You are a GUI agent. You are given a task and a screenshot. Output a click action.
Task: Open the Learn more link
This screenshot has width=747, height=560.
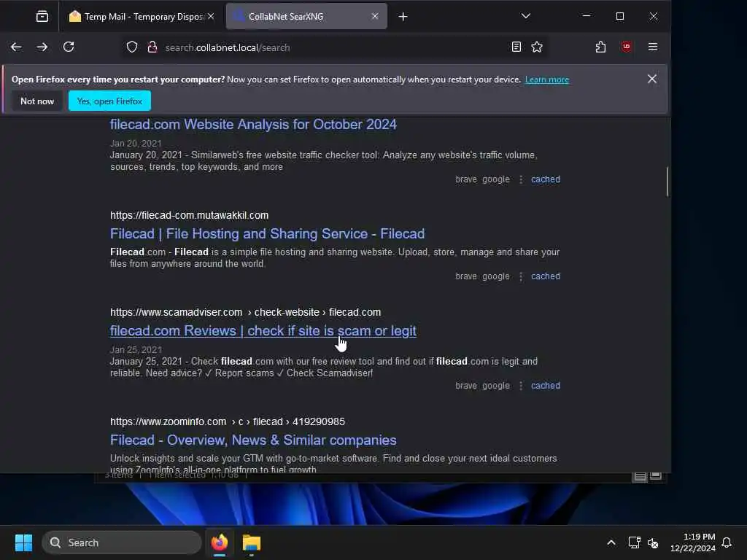[x=547, y=79]
